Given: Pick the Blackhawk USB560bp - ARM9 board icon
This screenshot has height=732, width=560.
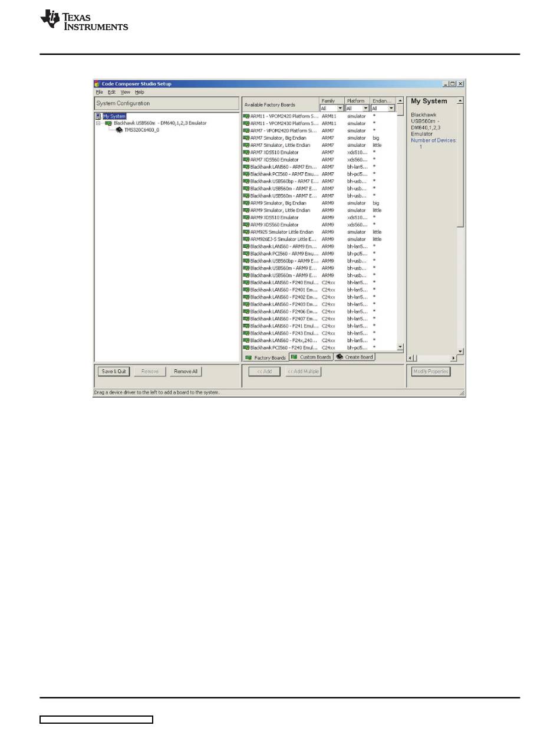Looking at the screenshot, I should point(246,261).
